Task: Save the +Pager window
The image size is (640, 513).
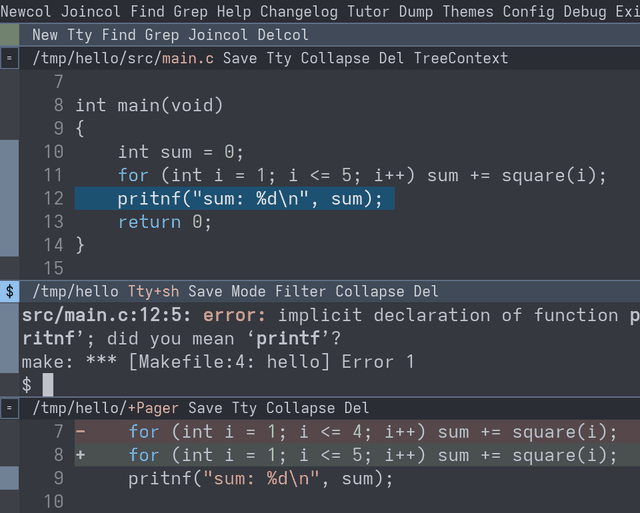Action: 205,408
